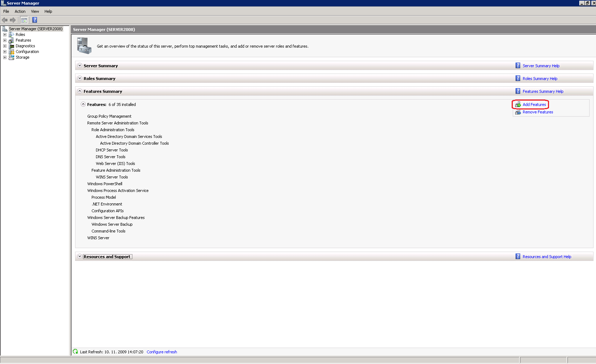Click the Command-line Tools entry

(109, 231)
